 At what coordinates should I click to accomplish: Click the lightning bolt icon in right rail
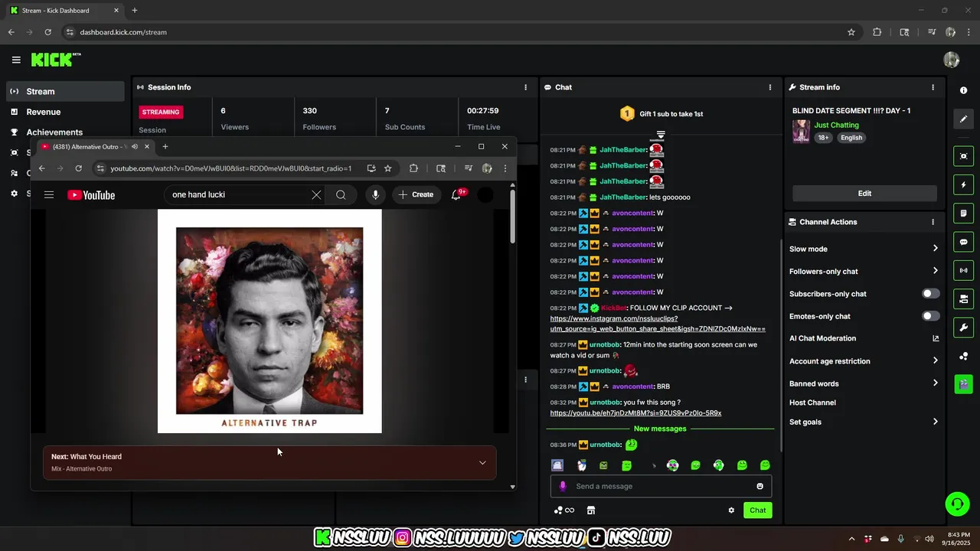pyautogui.click(x=963, y=184)
